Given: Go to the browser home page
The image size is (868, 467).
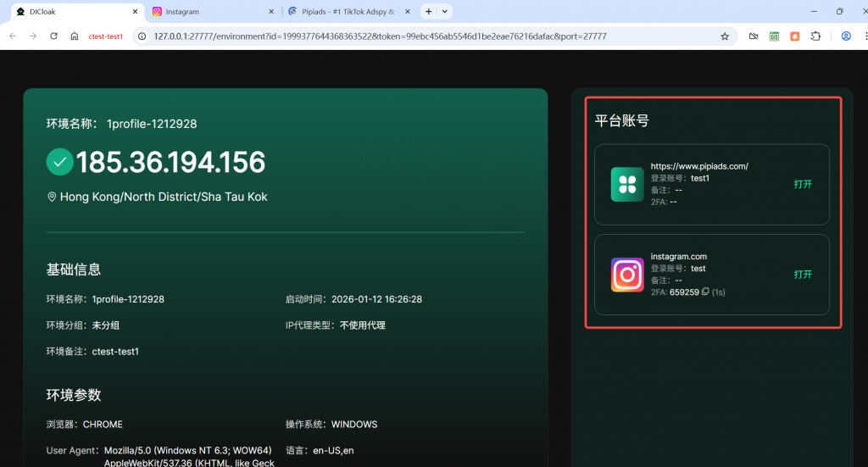Looking at the screenshot, I should click(75, 36).
